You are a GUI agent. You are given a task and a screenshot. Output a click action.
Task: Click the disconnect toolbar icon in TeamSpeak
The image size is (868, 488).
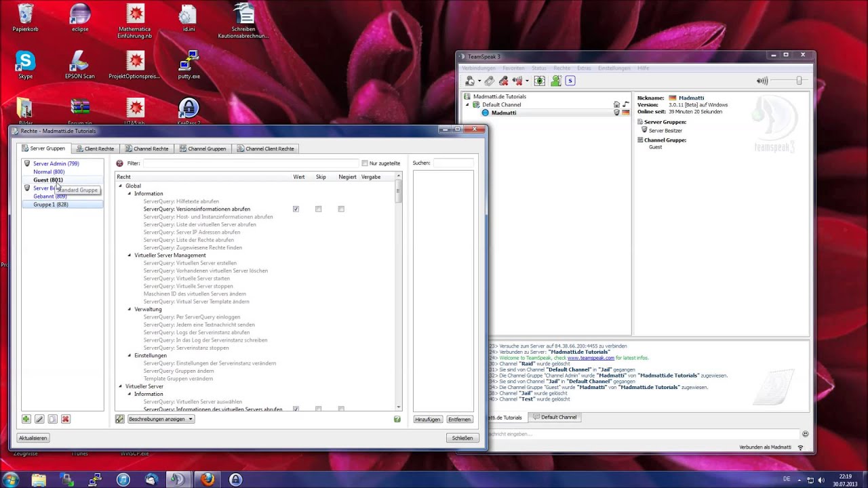click(503, 81)
